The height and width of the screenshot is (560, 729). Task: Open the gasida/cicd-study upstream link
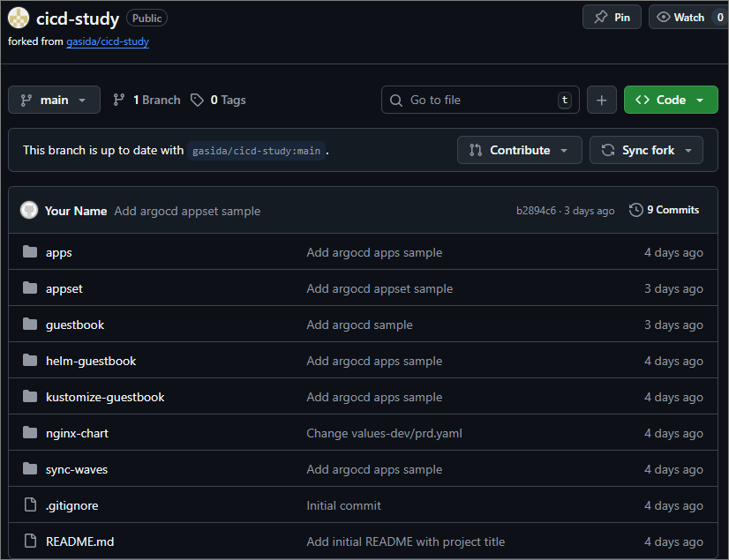(x=108, y=41)
